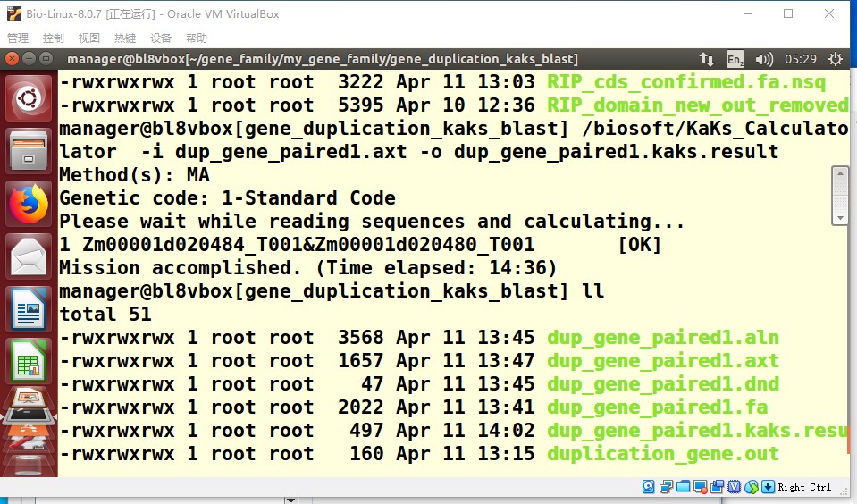Viewport: 857px width, 504px height.
Task: Launch LibreOffice Calc spreadsheet from the dock
Action: [29, 362]
